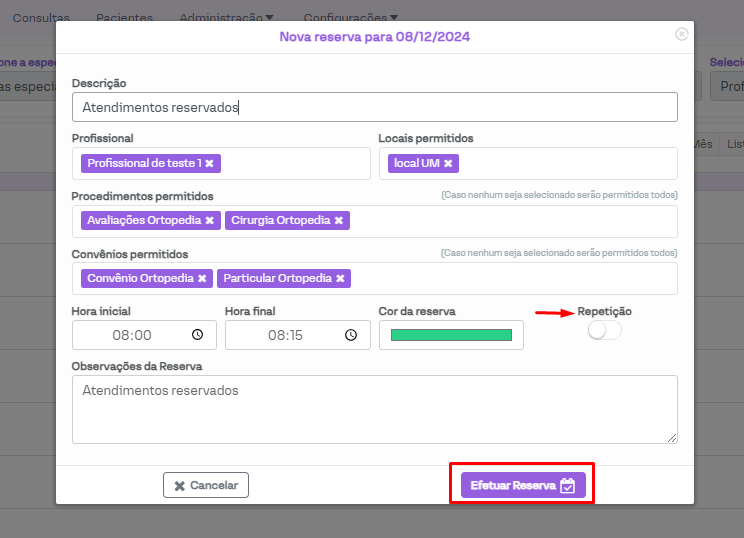Pick the green Cor da reserva swatch
Screen dimensions: 744x538
[x=451, y=335]
